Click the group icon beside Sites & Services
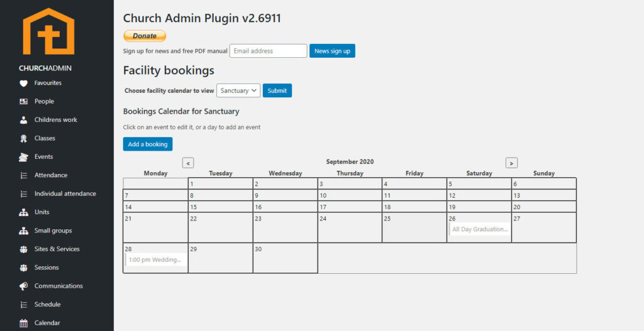The image size is (644, 331). coord(24,249)
